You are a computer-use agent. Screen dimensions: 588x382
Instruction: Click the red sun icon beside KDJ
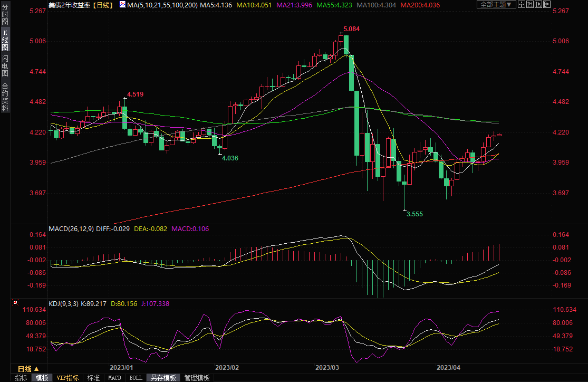15,303
